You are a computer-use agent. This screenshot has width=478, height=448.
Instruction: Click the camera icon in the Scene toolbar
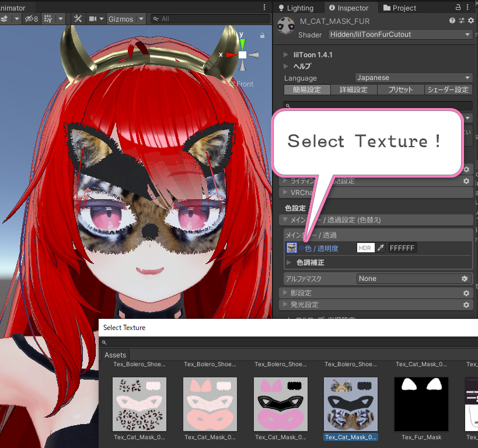pyautogui.click(x=93, y=18)
